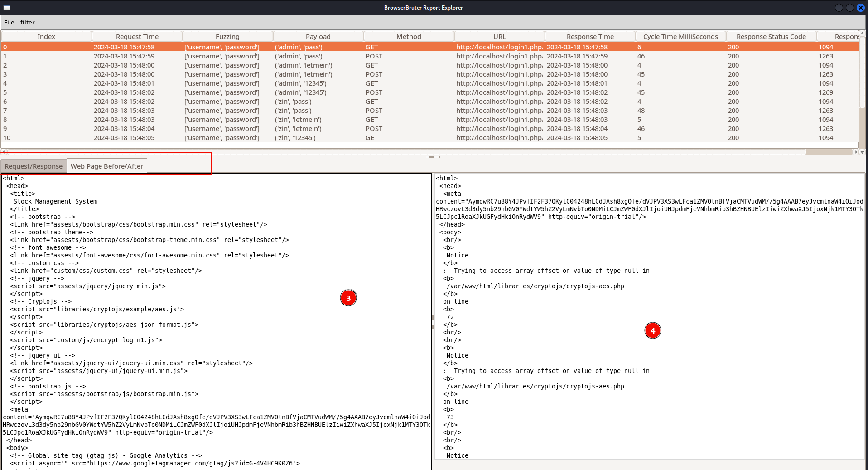
Task: Click the Method column header
Action: point(409,37)
